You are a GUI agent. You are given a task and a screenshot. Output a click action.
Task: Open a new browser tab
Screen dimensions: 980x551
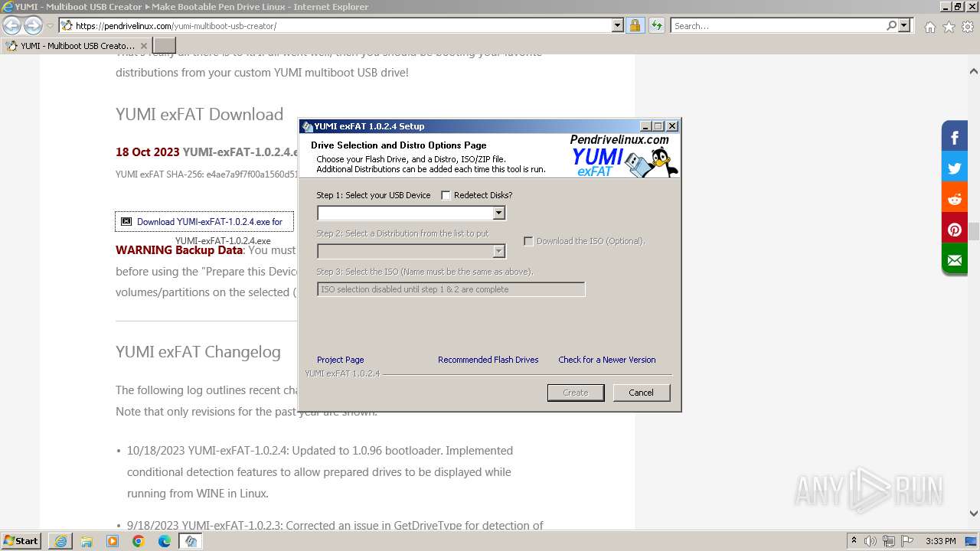coord(165,46)
